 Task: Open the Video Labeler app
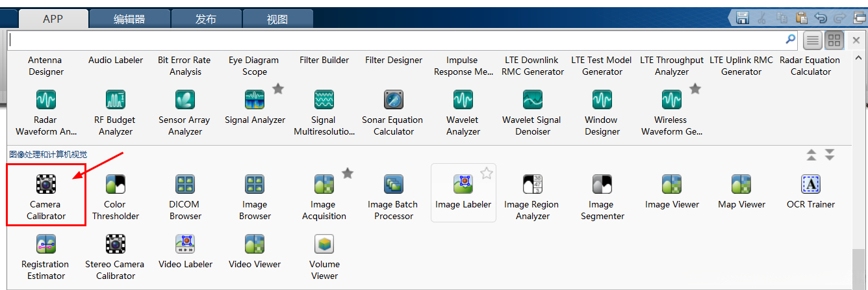point(185,252)
